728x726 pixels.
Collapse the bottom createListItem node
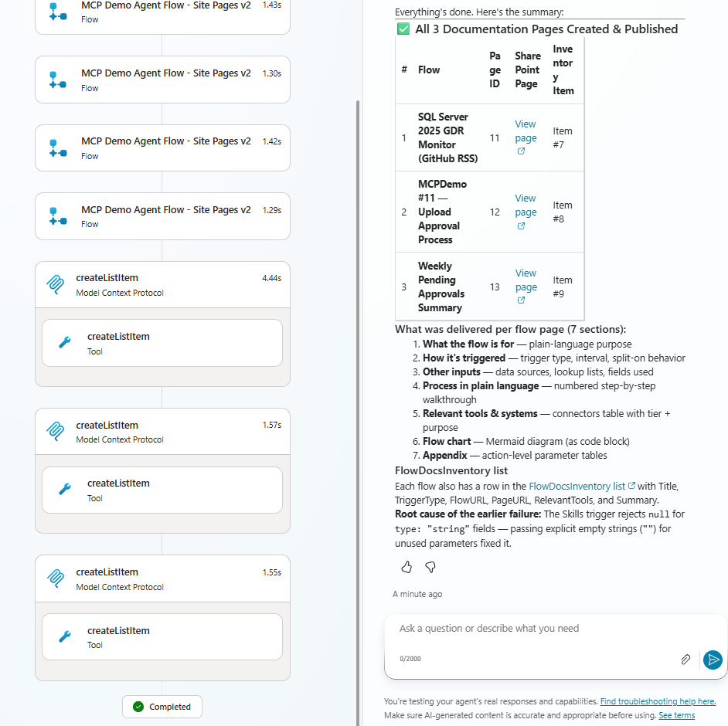coord(162,578)
